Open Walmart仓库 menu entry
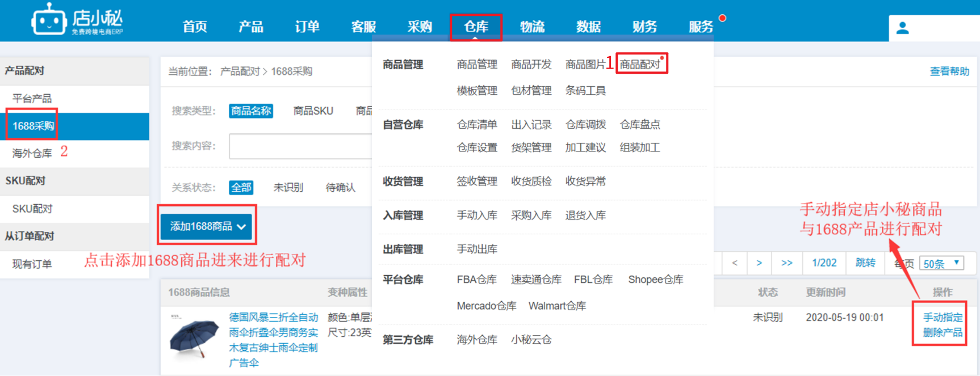This screenshot has height=376, width=980. (557, 306)
